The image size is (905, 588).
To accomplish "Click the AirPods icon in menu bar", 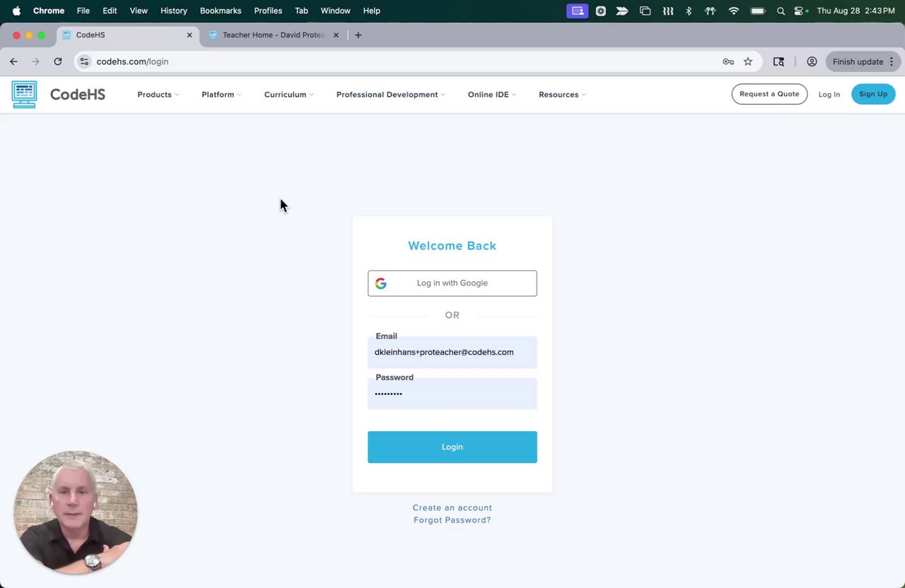I will click(711, 11).
